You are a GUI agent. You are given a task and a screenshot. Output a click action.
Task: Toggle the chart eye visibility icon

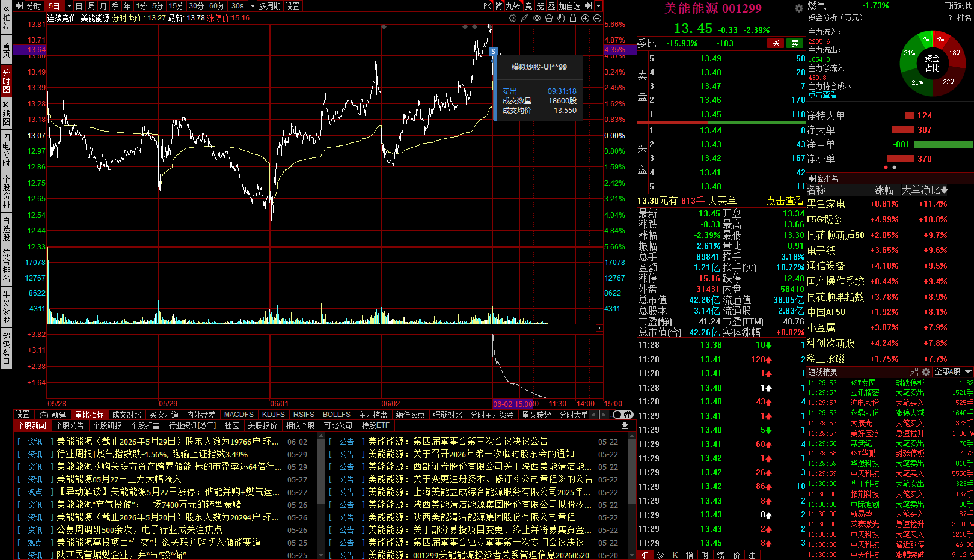537,18
